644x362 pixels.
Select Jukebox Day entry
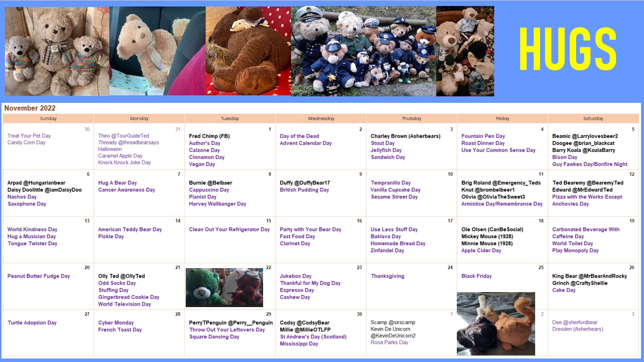click(296, 276)
